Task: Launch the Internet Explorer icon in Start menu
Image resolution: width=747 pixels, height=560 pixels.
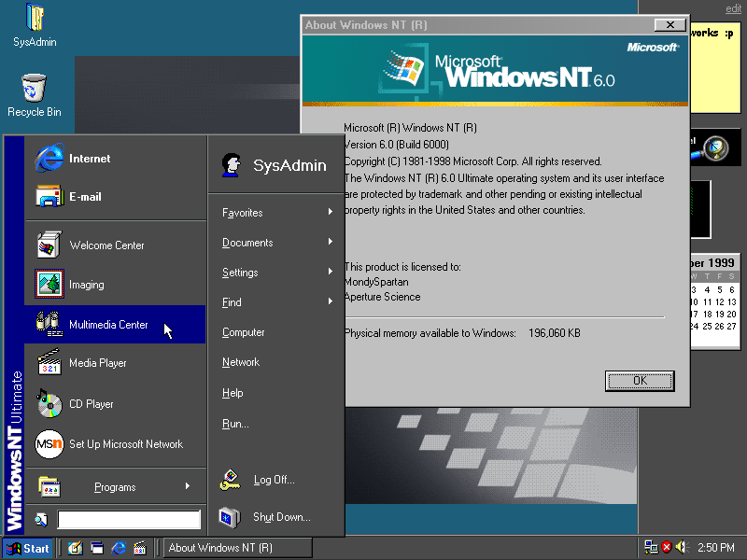Action: 49,158
